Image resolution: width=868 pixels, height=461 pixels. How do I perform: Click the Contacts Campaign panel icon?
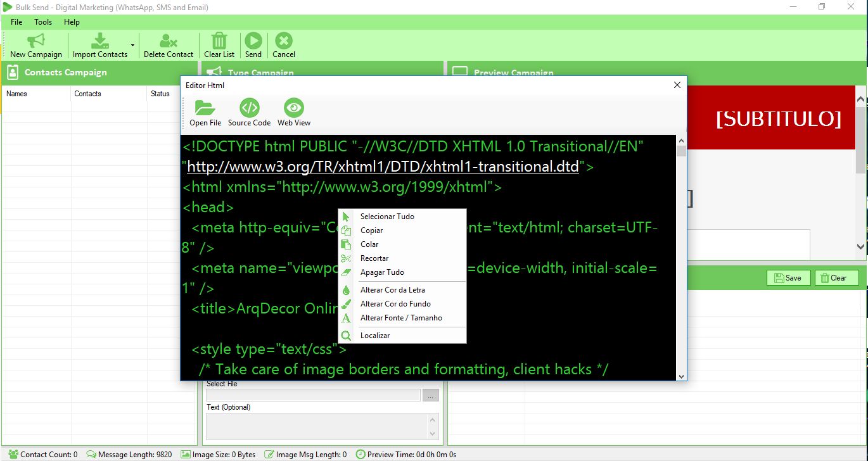pyautogui.click(x=13, y=72)
